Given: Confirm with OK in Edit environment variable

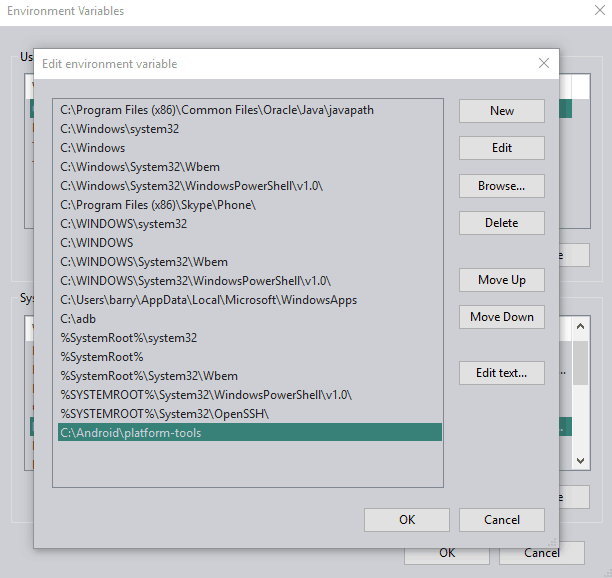Looking at the screenshot, I should [x=407, y=520].
